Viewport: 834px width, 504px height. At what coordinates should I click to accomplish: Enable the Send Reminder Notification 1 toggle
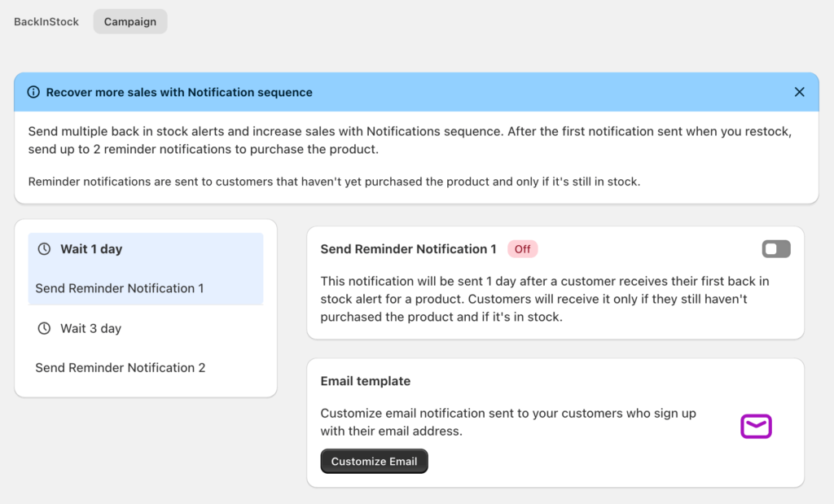click(x=776, y=249)
